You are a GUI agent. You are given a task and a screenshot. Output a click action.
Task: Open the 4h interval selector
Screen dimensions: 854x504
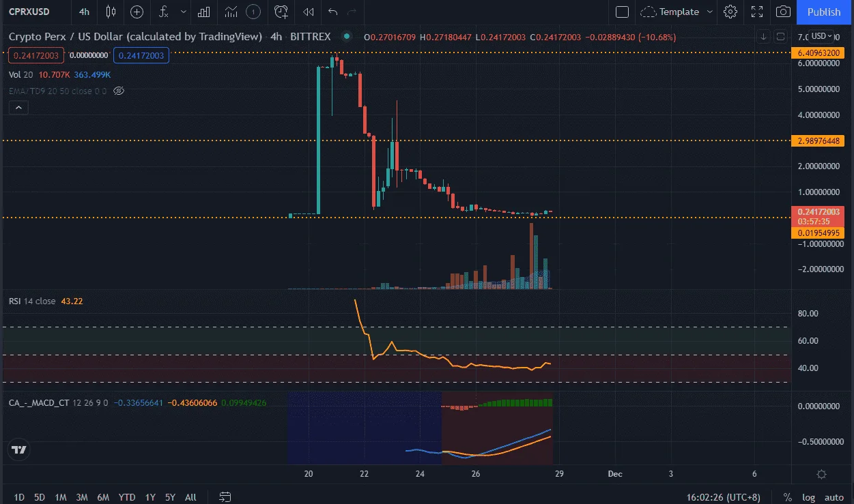(84, 12)
